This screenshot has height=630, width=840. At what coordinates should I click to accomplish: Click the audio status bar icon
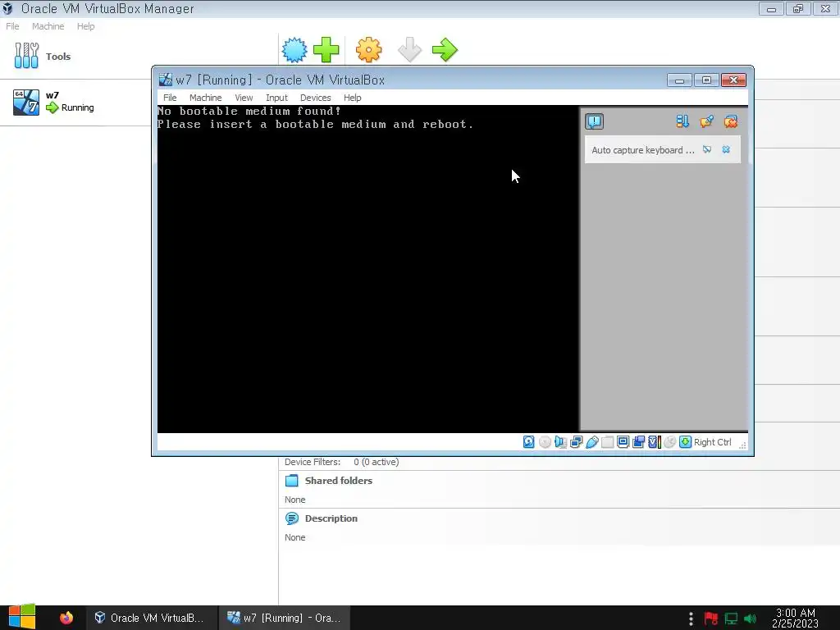(560, 442)
